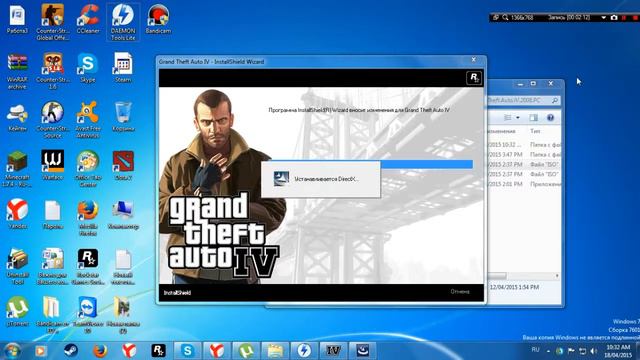640x360 pixels.
Task: Click the Rockstar icon in the taskbar
Action: tap(158, 351)
